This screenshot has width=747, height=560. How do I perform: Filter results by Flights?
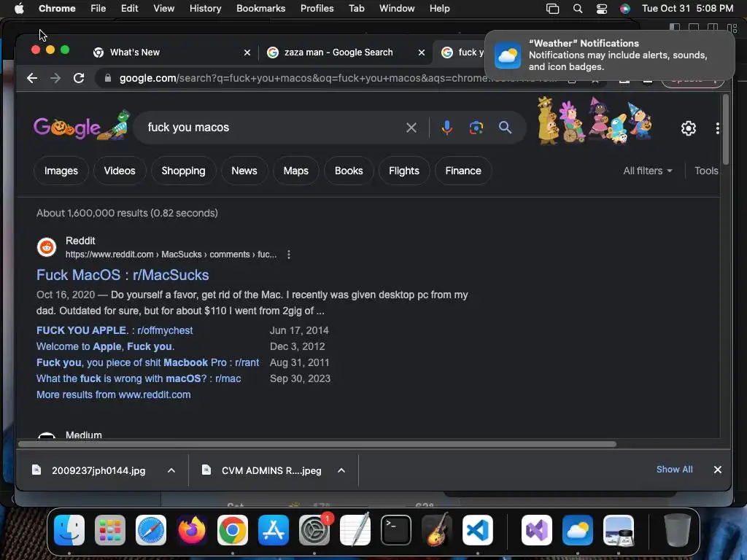coord(404,171)
